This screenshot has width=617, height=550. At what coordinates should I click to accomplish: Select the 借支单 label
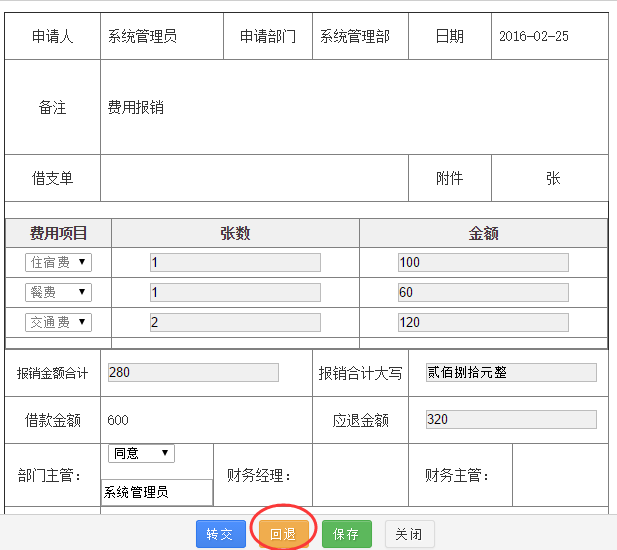coord(52,178)
